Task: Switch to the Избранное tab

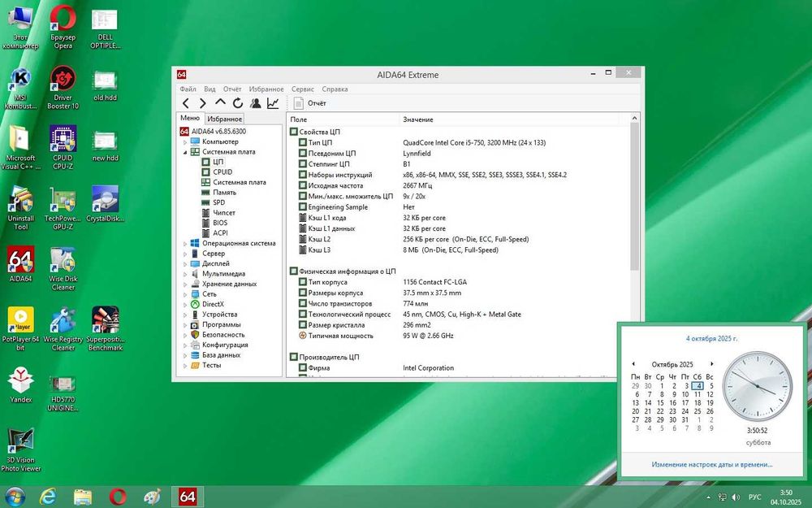Action: 223,119
